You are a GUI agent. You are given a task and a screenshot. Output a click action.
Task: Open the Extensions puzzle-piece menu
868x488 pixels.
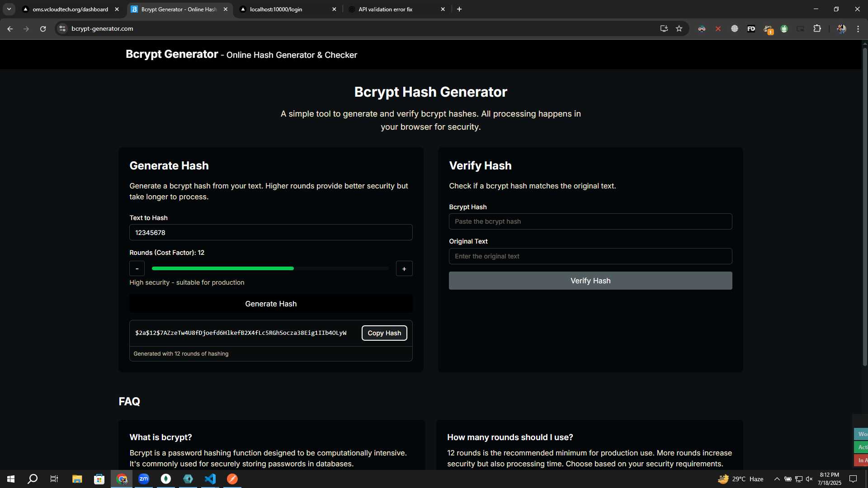[817, 28]
